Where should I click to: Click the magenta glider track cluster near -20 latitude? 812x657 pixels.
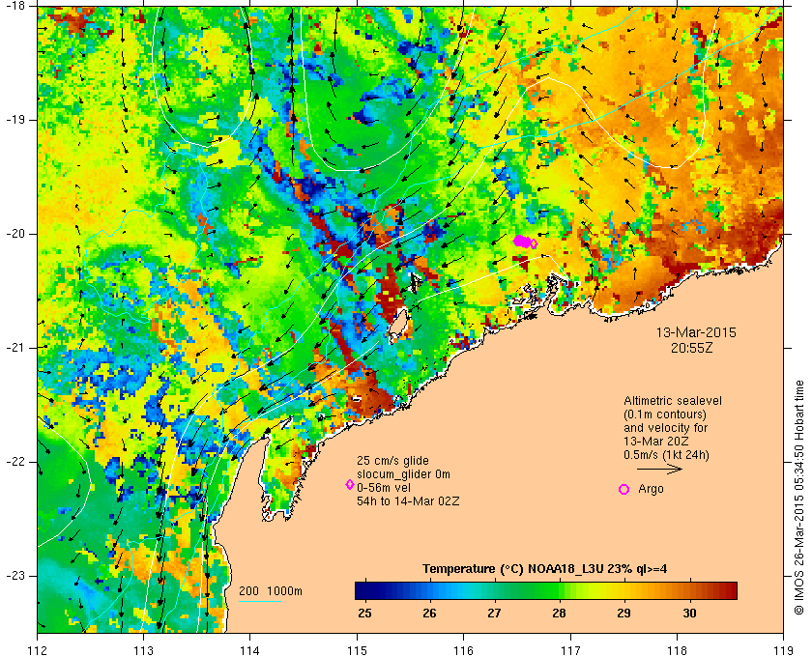click(525, 242)
